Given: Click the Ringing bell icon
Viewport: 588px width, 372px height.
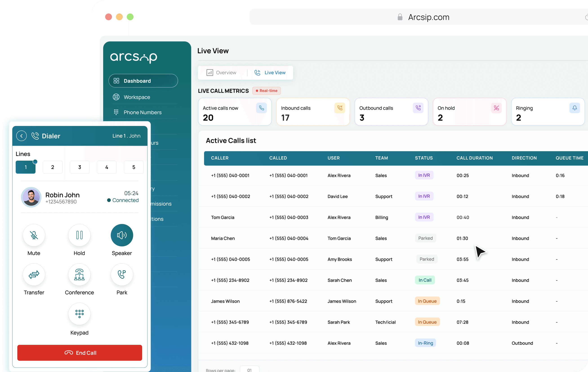Looking at the screenshot, I should [575, 108].
